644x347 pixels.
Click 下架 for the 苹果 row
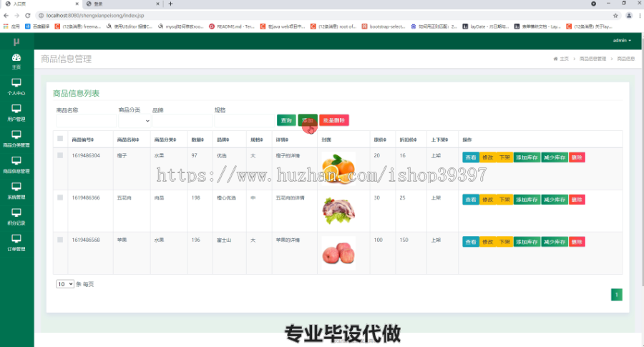[x=504, y=242]
